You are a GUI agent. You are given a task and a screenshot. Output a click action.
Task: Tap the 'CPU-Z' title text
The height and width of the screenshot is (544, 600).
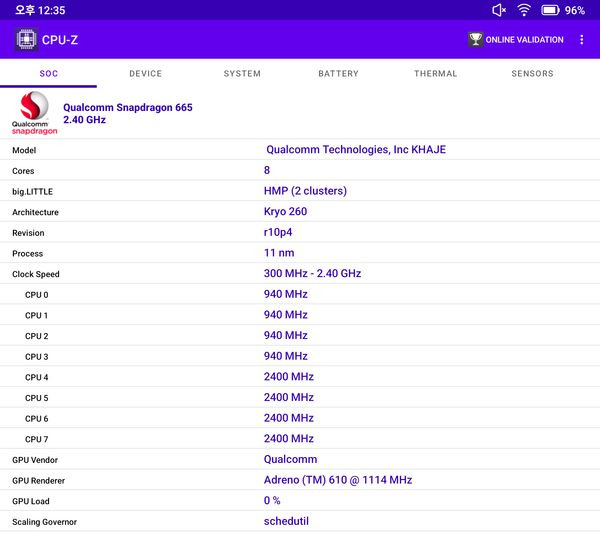(x=60, y=40)
